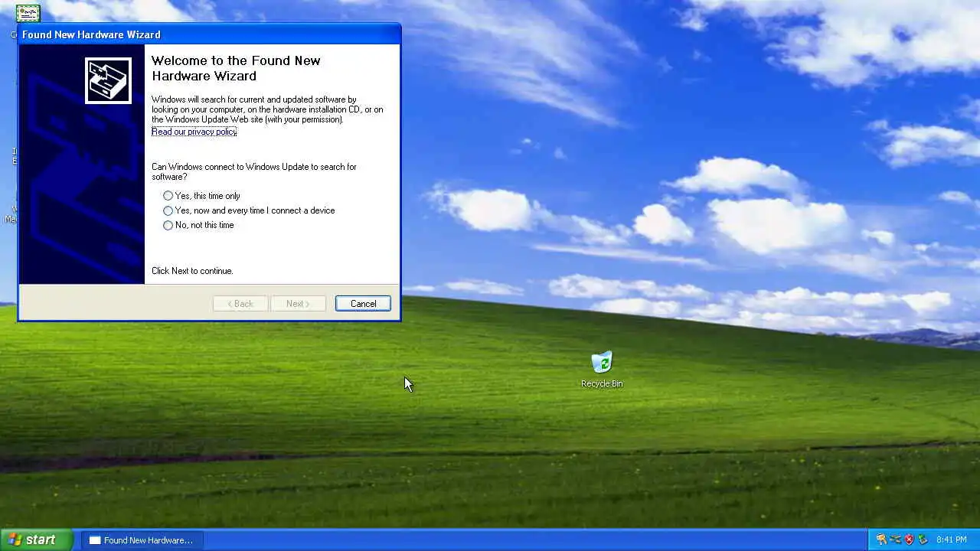Image resolution: width=980 pixels, height=551 pixels.
Task: Click the keys icon in the system tray
Action: [x=881, y=540]
